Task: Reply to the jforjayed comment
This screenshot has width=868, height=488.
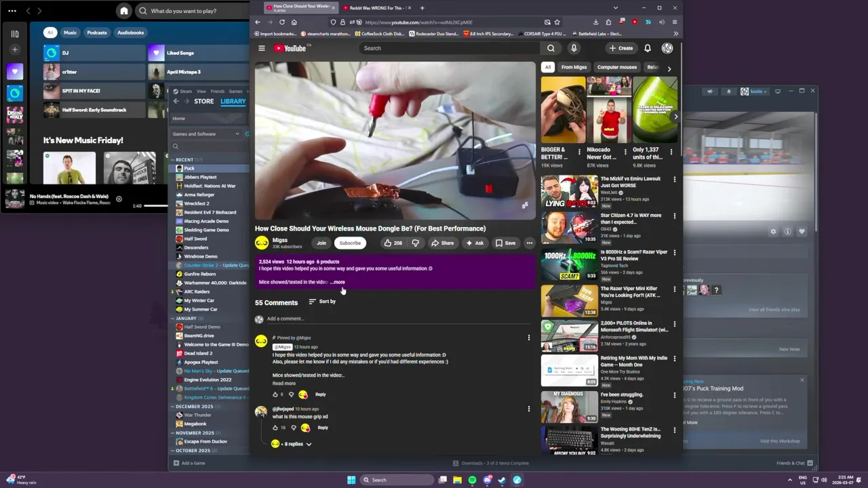Action: coord(323,428)
